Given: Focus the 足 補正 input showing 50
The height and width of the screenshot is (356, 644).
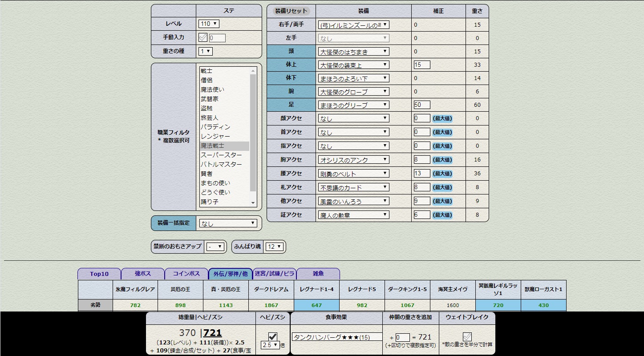Looking at the screenshot, I should click(421, 105).
